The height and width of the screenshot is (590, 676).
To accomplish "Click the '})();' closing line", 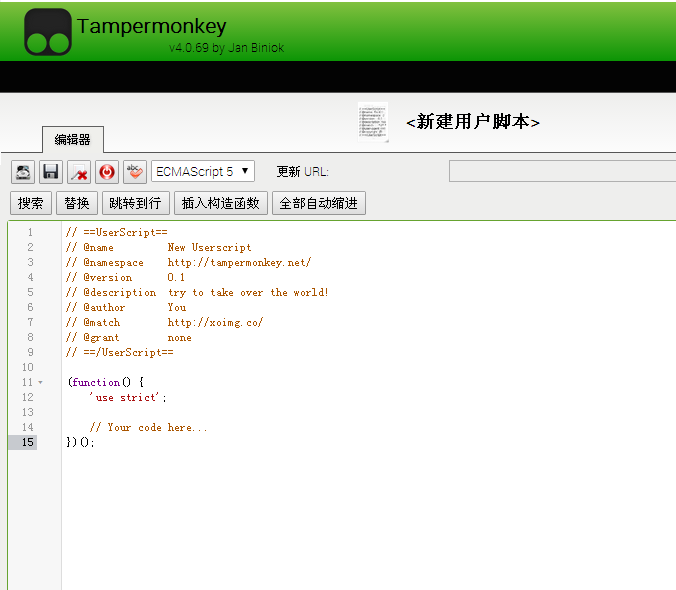I will click(81, 442).
